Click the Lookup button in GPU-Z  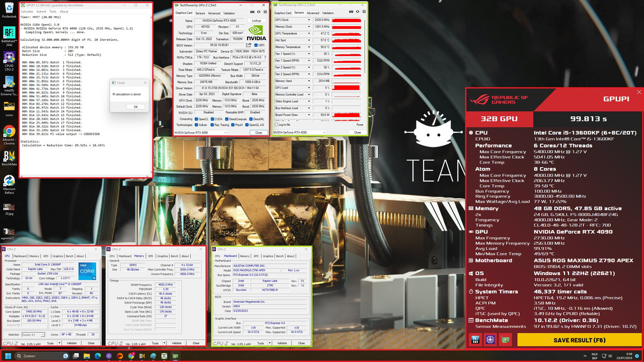pos(256,21)
